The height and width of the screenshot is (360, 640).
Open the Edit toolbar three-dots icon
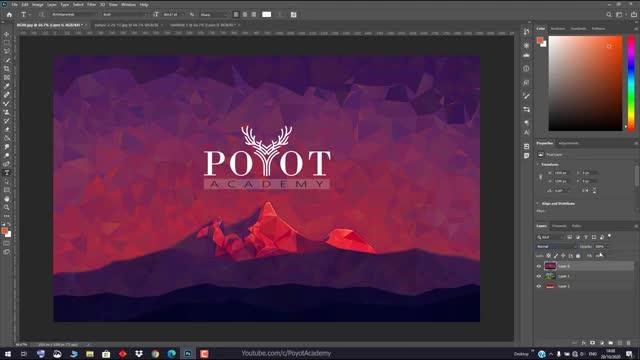click(7, 216)
